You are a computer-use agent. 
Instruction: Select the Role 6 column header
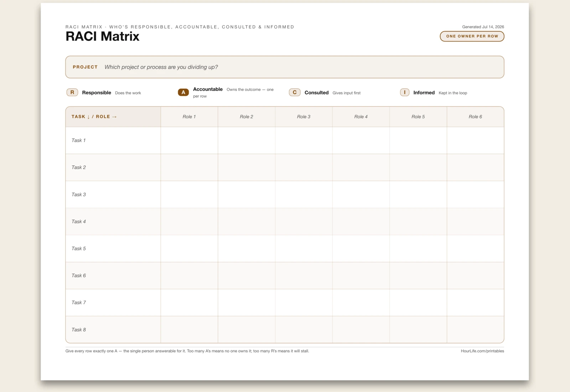click(476, 117)
